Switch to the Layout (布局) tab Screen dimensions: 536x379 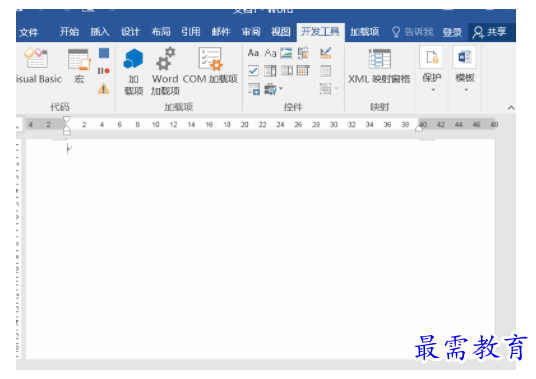(x=161, y=32)
